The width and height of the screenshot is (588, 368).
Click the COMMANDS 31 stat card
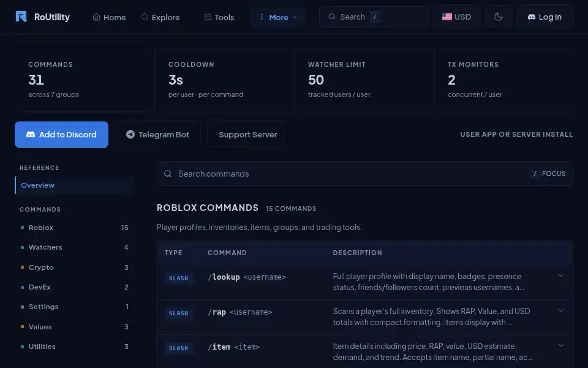(85, 80)
